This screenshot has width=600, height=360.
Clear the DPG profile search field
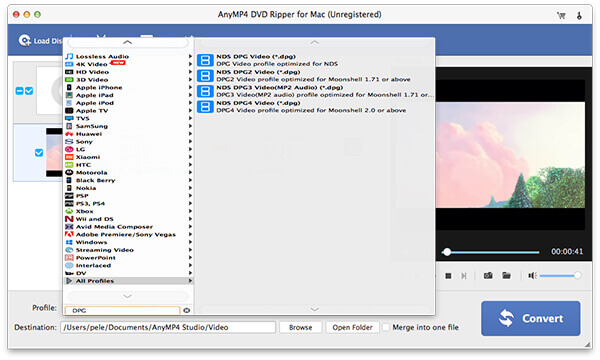[186, 310]
